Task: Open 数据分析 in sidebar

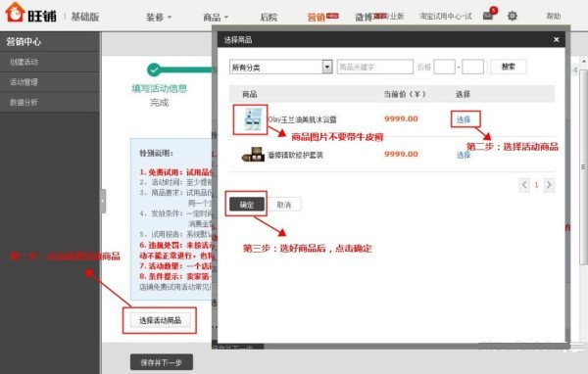Action: (x=50, y=102)
